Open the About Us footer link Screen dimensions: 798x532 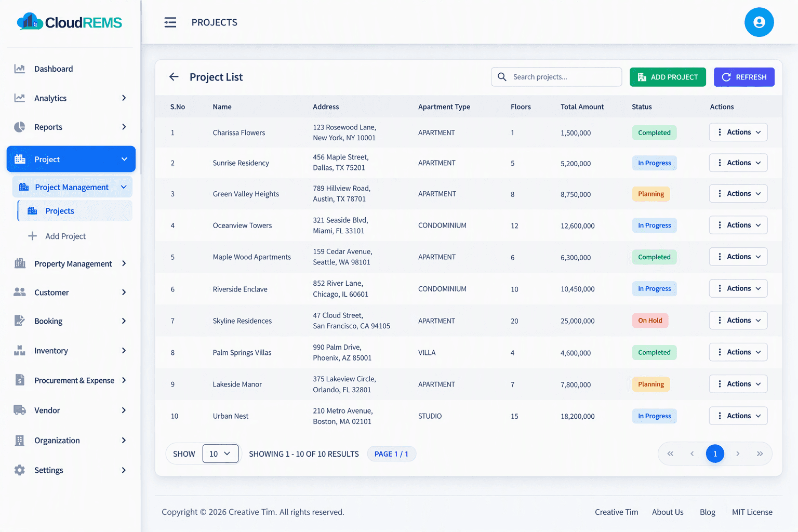668,512
